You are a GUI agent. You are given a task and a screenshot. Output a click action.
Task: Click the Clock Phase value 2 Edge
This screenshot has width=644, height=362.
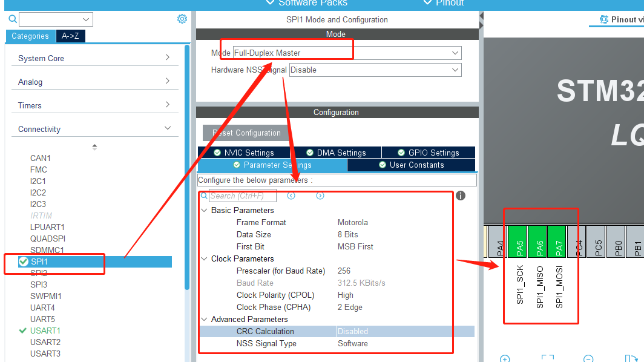(350, 307)
